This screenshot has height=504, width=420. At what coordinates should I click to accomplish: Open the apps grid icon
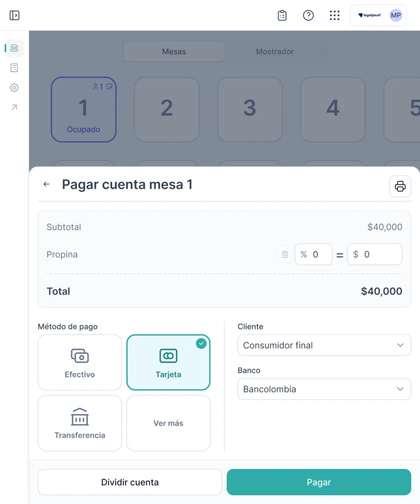click(x=335, y=15)
